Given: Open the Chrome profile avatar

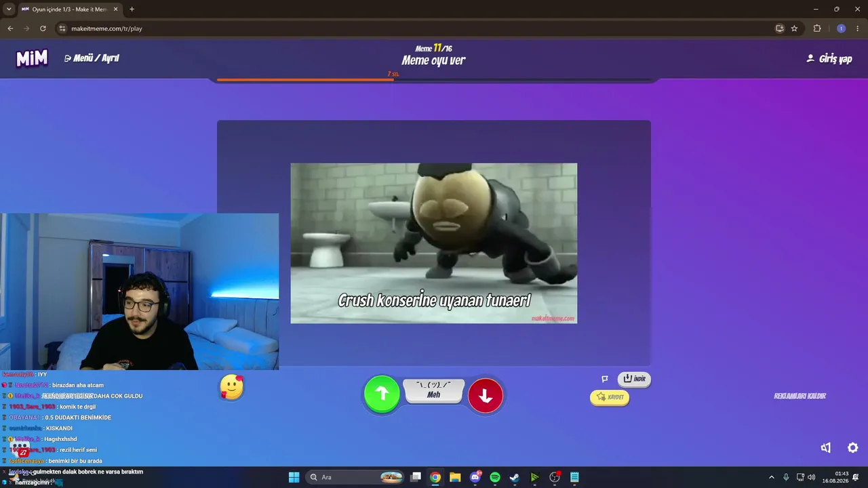Looking at the screenshot, I should point(841,28).
